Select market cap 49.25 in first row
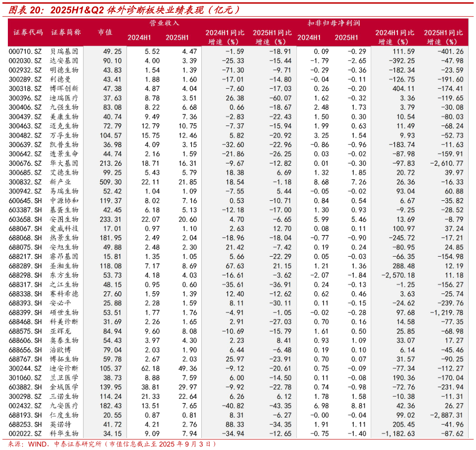The height and width of the screenshot is (450, 476). tap(111, 52)
